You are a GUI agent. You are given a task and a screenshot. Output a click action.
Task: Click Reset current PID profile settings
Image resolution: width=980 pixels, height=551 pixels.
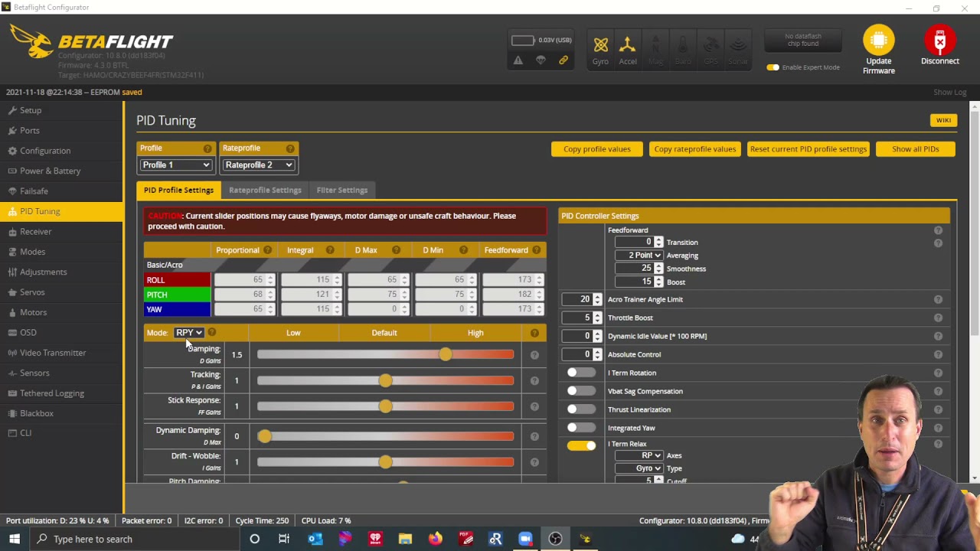pyautogui.click(x=808, y=149)
